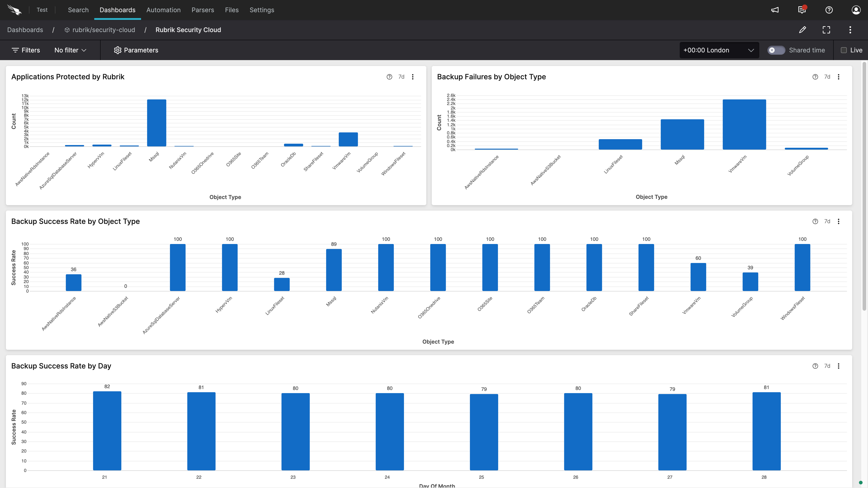Go to the Parsers tab

point(203,10)
